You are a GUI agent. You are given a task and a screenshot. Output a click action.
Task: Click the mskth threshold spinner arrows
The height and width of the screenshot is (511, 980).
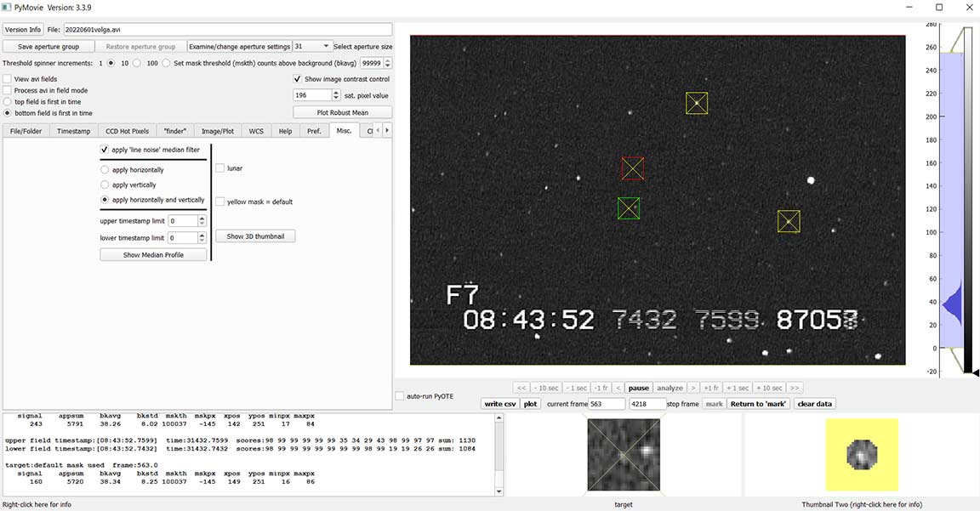[x=388, y=63]
